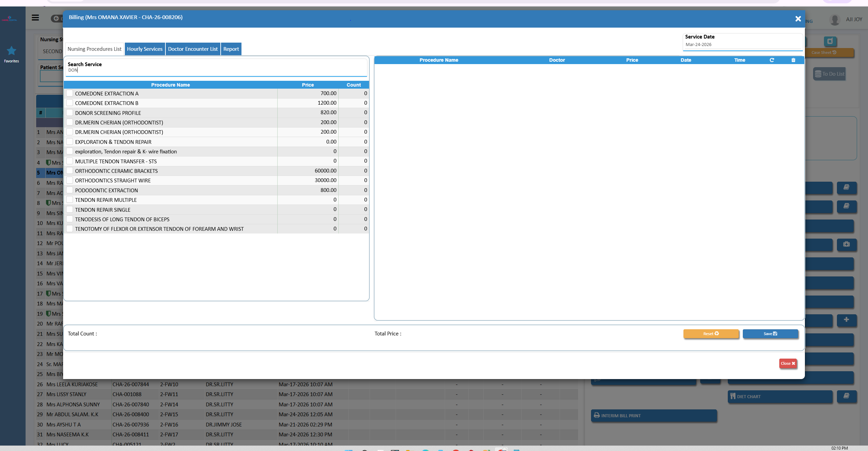Check the DONOR SCREENING PROFILE checkbox
868x451 pixels.
[x=70, y=112]
